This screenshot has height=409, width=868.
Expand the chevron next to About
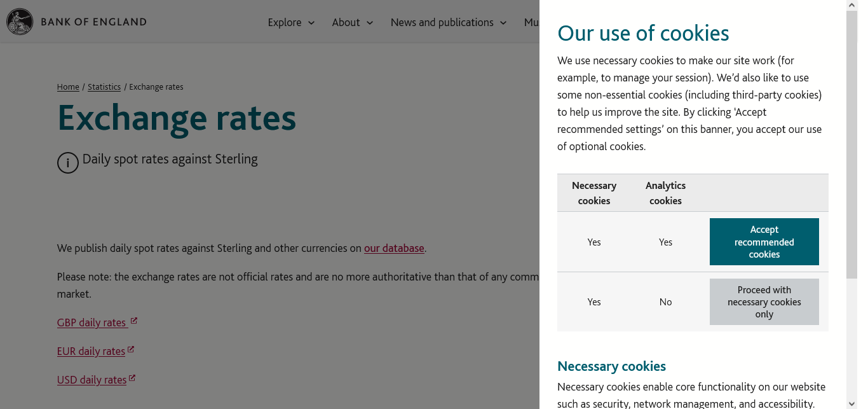click(370, 23)
